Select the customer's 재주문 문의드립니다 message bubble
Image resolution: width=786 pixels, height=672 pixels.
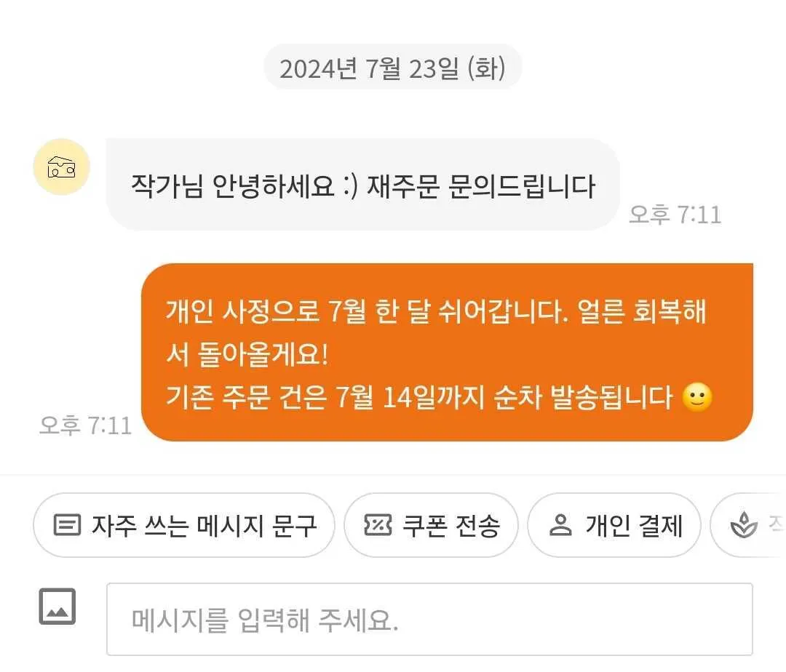coord(362,185)
